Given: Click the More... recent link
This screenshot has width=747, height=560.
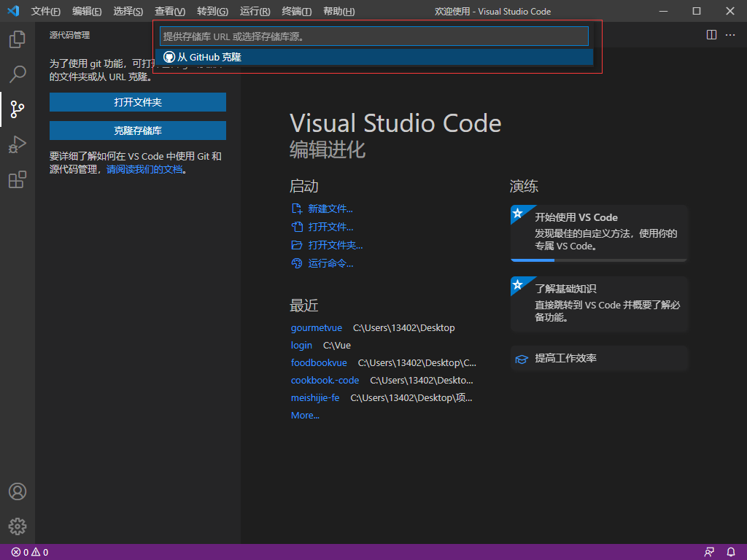Looking at the screenshot, I should (305, 415).
